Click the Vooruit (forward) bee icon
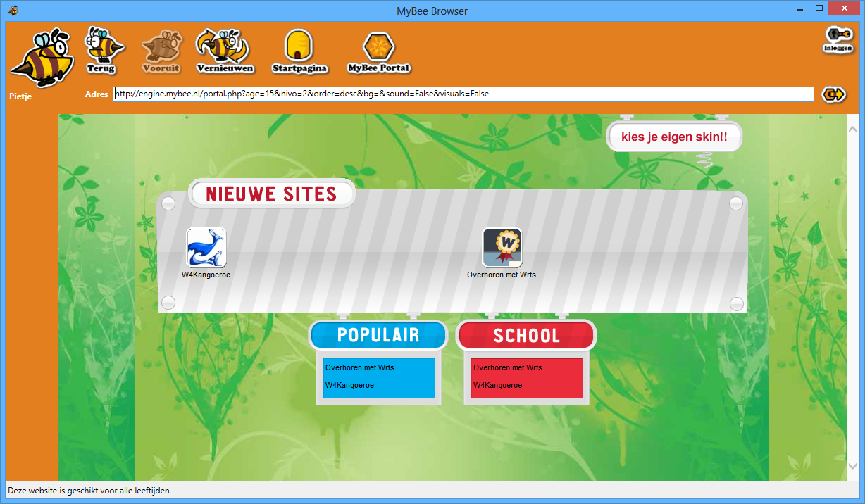 tap(161, 51)
